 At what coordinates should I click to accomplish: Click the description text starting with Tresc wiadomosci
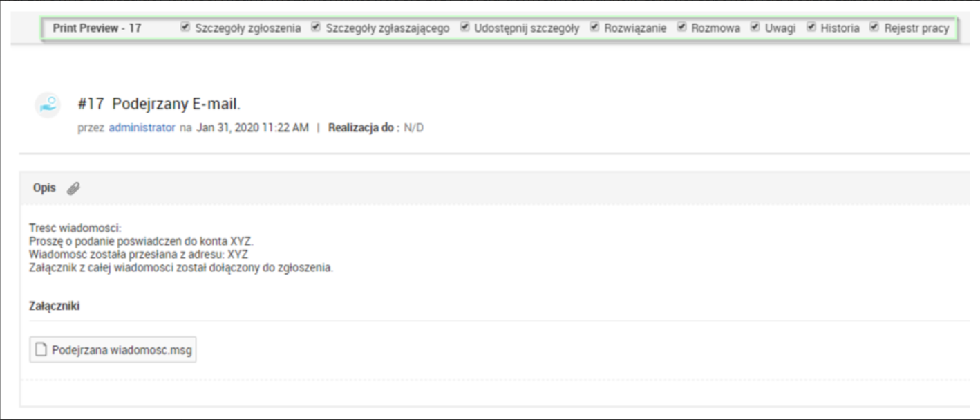pos(75,228)
